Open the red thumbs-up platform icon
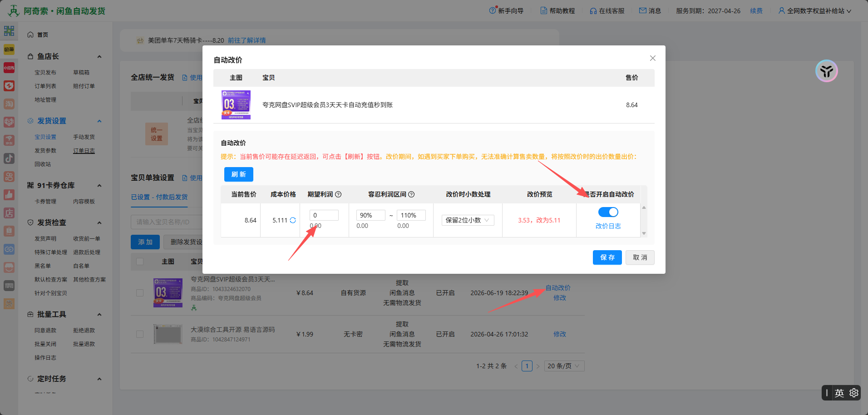The height and width of the screenshot is (415, 868). click(x=9, y=195)
